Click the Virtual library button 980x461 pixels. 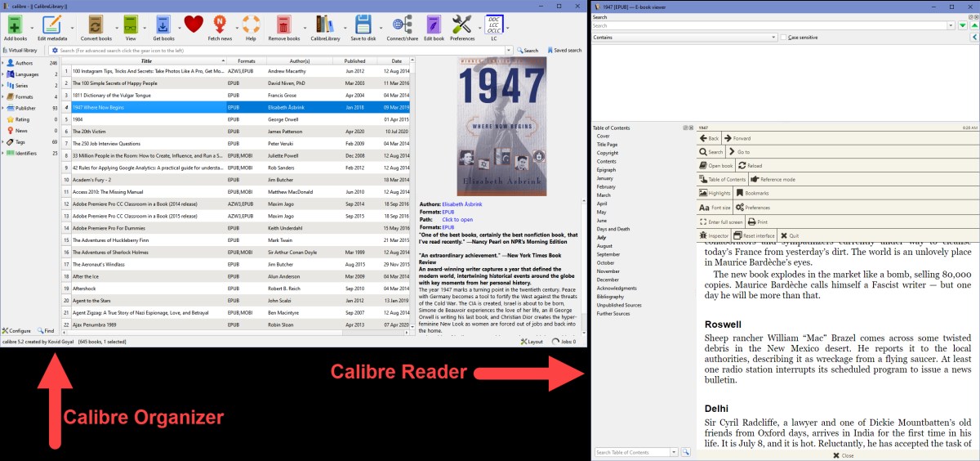coord(19,50)
